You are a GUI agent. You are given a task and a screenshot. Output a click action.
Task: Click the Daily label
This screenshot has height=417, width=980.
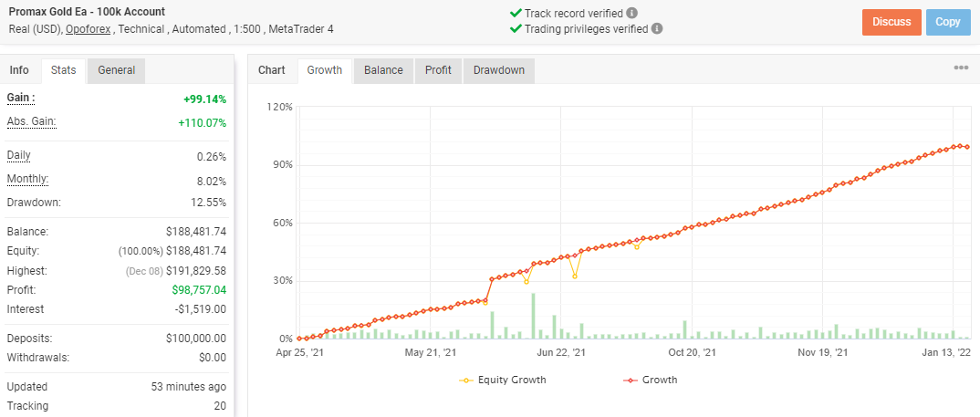[19, 155]
